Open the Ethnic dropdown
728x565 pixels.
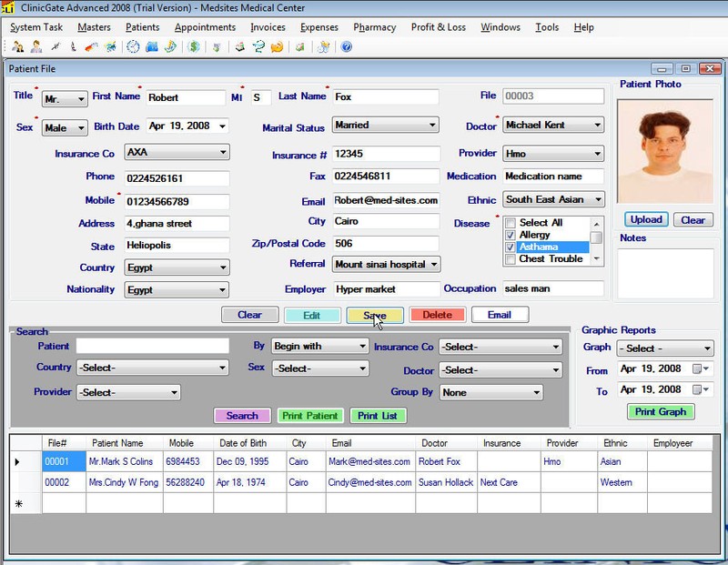[x=553, y=199]
